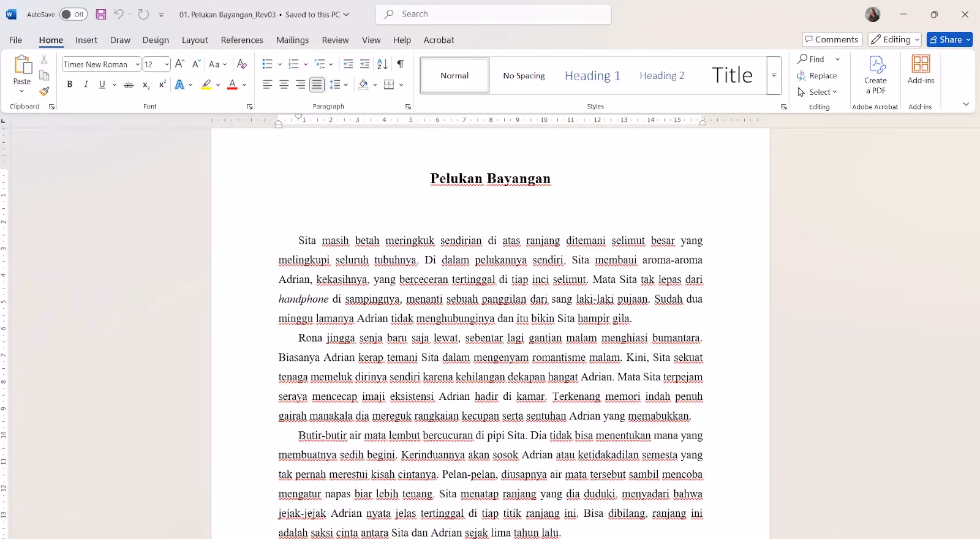
Task: Increase font size with Grow Font
Action: click(179, 64)
